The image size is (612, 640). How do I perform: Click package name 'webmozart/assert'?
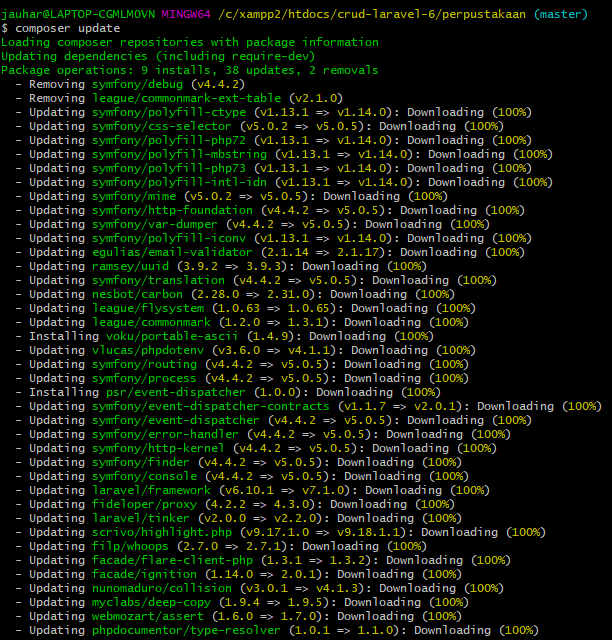pyautogui.click(x=148, y=616)
